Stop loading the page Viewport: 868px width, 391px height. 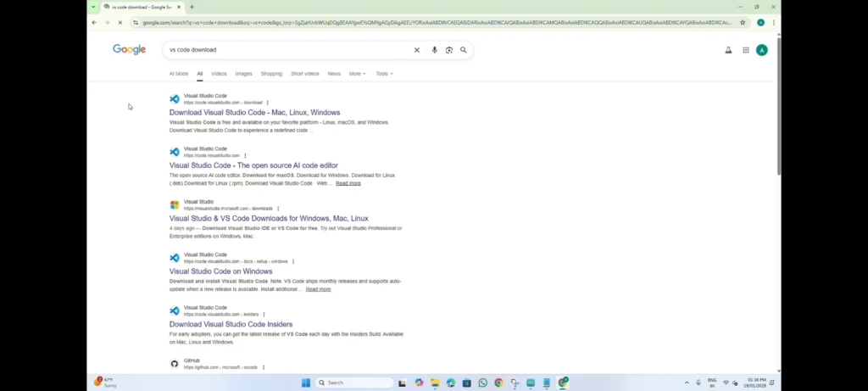(120, 23)
